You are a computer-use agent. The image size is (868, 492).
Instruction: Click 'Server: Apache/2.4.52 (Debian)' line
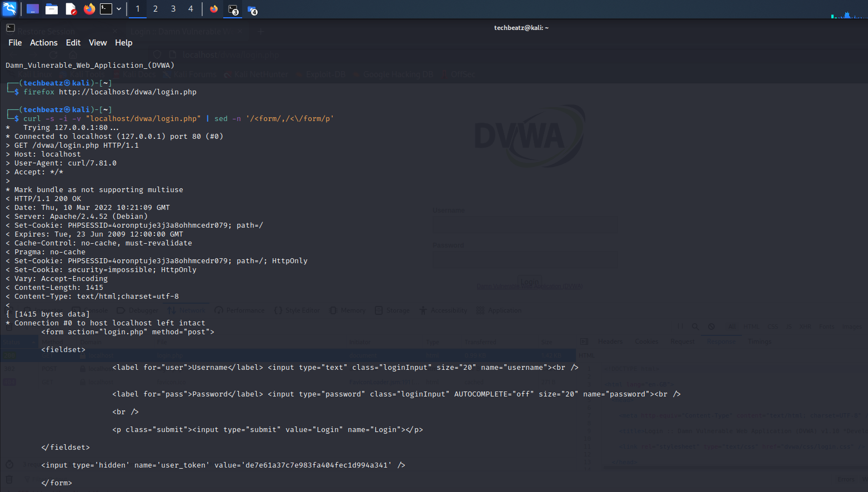(77, 217)
